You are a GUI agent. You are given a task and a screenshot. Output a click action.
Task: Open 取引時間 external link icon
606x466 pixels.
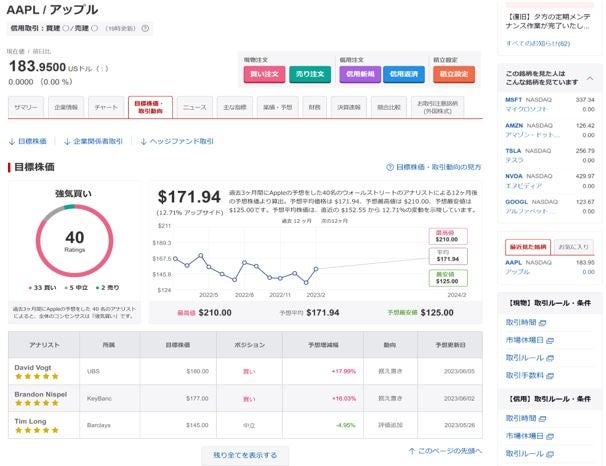coord(541,323)
